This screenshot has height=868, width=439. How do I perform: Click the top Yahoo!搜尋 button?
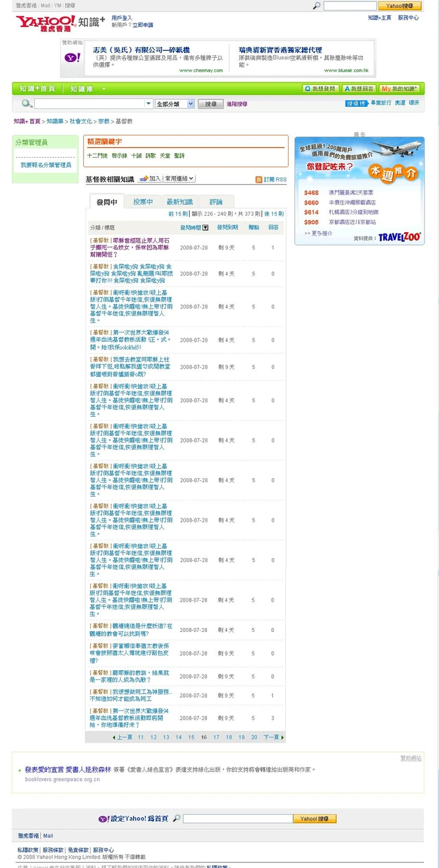(x=399, y=6)
